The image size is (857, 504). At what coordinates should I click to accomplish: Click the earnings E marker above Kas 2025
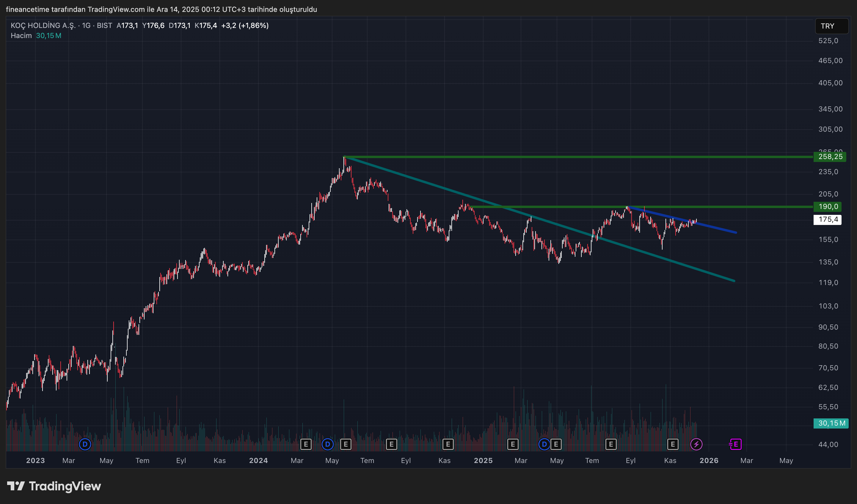pyautogui.click(x=672, y=444)
